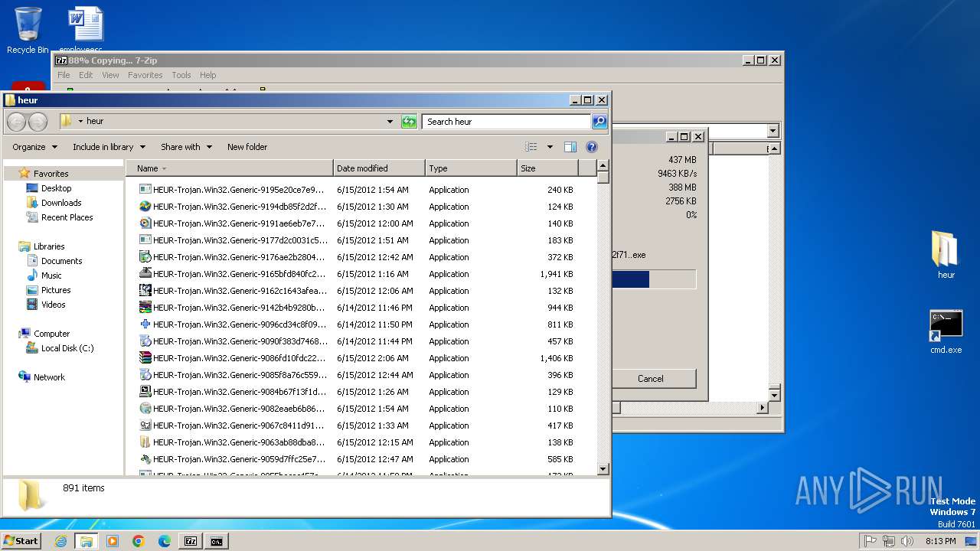Open heur folder on desktop
This screenshot has height=551, width=980.
(946, 256)
